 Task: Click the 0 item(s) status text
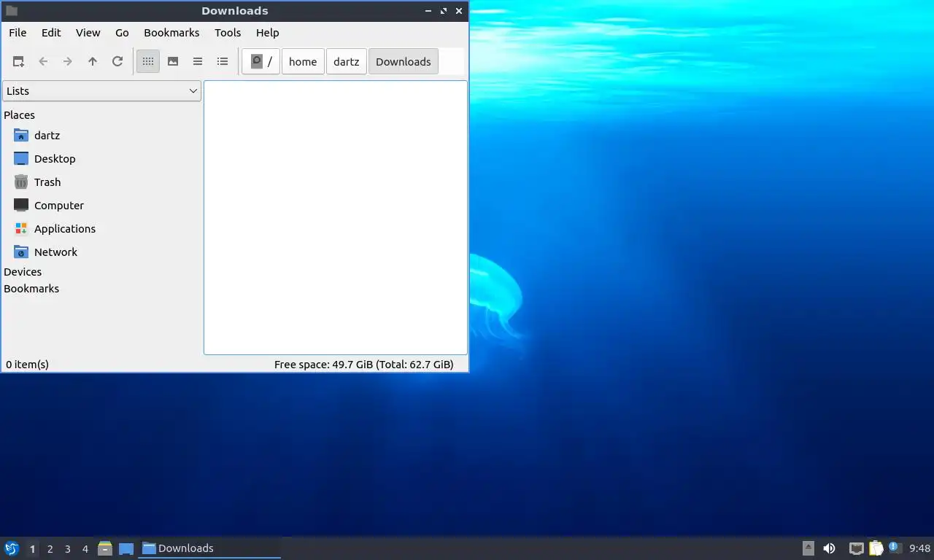(27, 365)
